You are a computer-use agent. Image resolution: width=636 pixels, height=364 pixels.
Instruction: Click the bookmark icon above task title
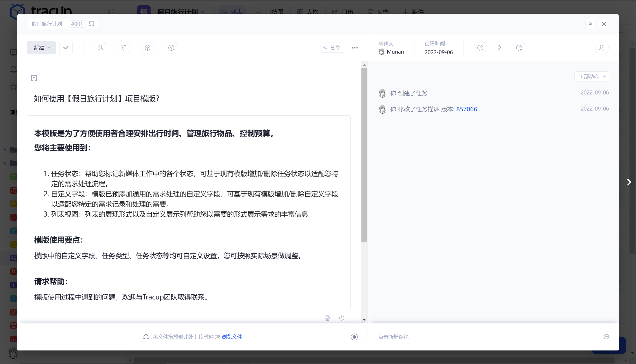coord(34,78)
